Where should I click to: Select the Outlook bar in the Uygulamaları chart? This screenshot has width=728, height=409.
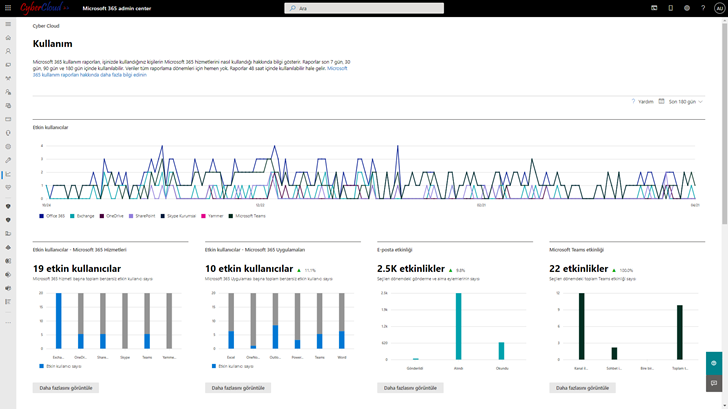pos(275,321)
